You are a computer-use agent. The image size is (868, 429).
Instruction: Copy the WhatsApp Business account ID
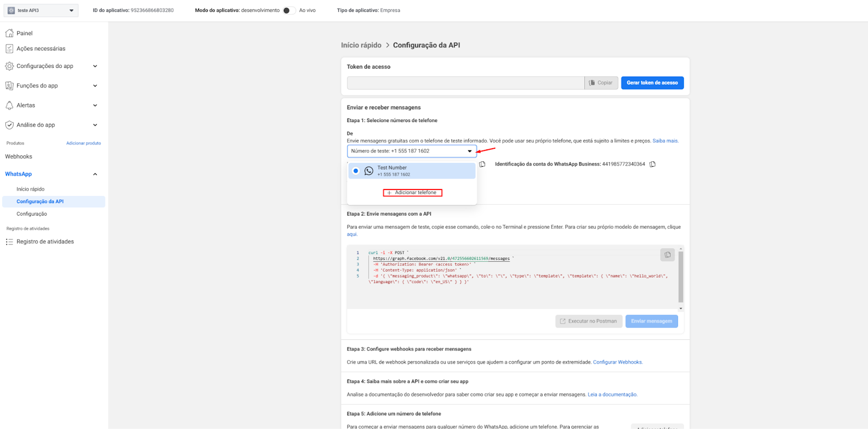click(x=653, y=164)
